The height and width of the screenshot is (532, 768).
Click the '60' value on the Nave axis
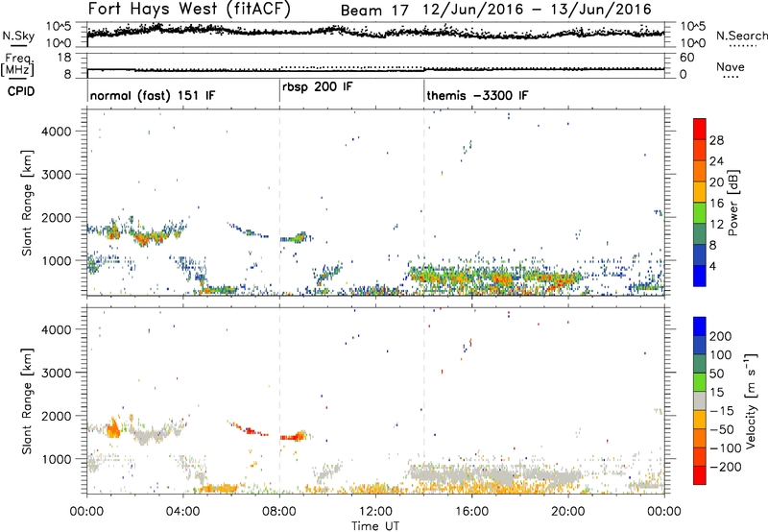click(x=686, y=58)
